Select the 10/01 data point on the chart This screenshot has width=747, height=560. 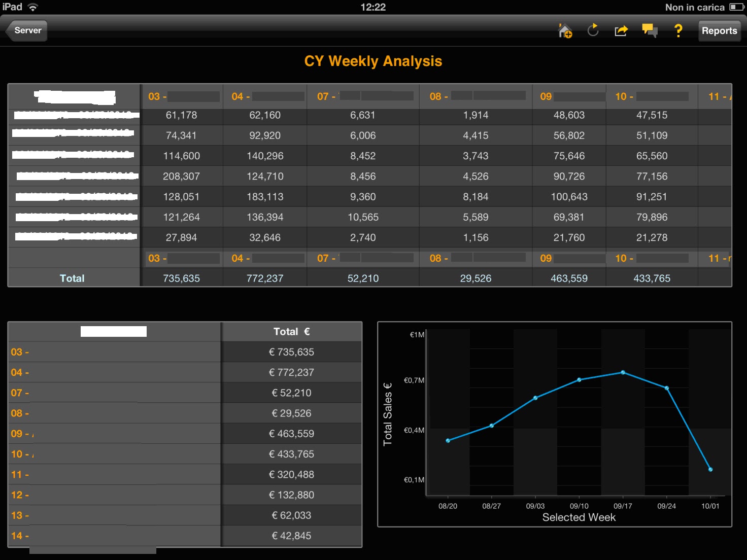[710, 469]
